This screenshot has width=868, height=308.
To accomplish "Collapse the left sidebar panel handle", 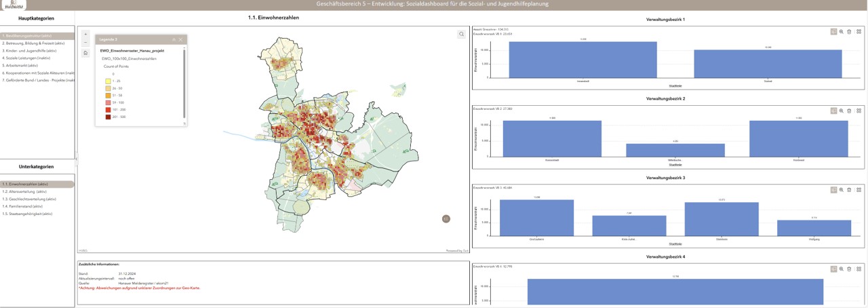I will [x=76, y=159].
